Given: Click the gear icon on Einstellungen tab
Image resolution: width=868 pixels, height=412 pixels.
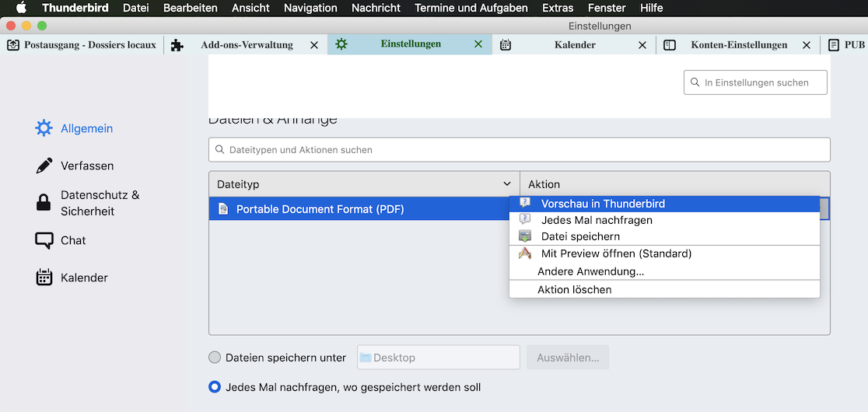Looking at the screenshot, I should (x=341, y=45).
